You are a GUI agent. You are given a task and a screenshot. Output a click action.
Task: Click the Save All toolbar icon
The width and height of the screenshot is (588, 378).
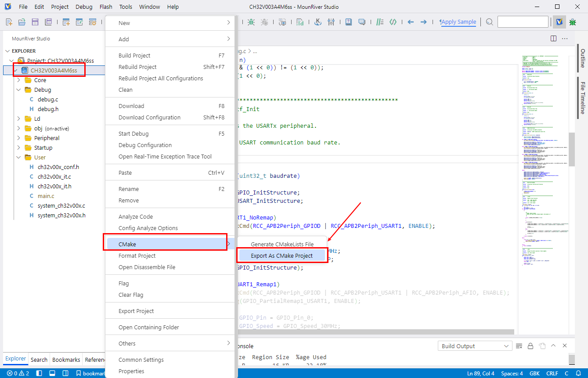(x=48, y=22)
